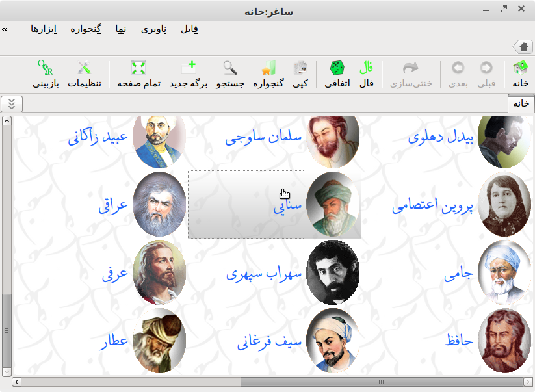
Task: Show hidden menus via the » overflow arrow
Action: coord(5,29)
